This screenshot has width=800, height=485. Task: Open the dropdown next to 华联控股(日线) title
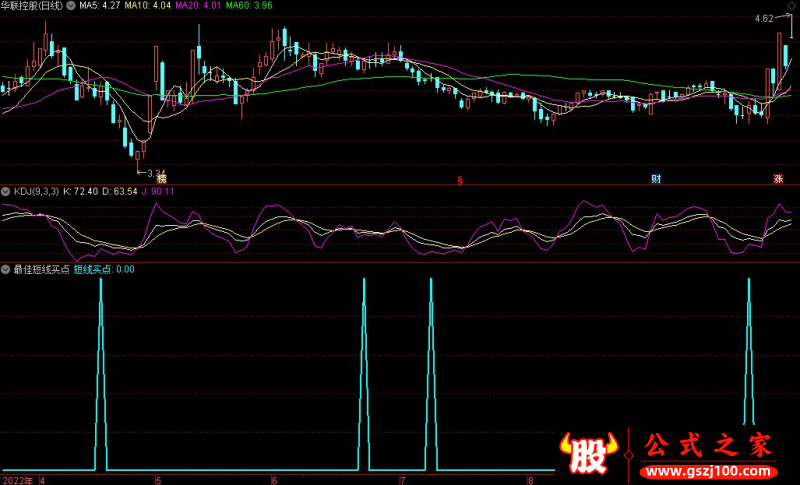(70, 5)
